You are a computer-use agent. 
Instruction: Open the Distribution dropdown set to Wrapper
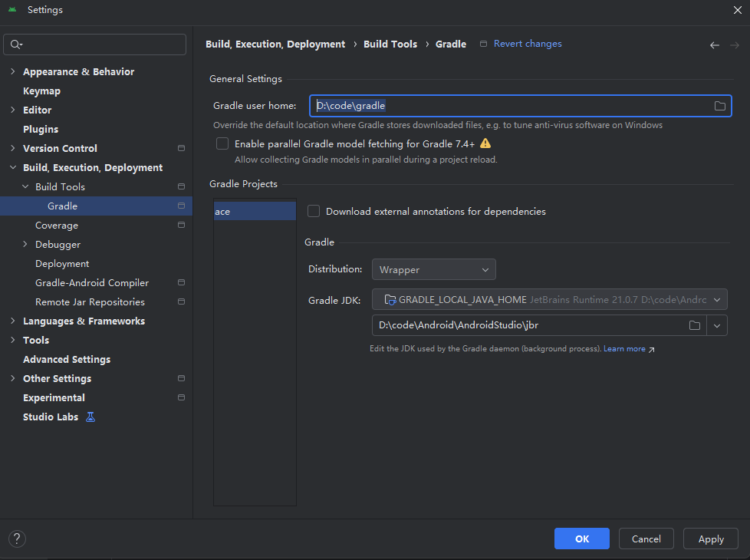[433, 269]
